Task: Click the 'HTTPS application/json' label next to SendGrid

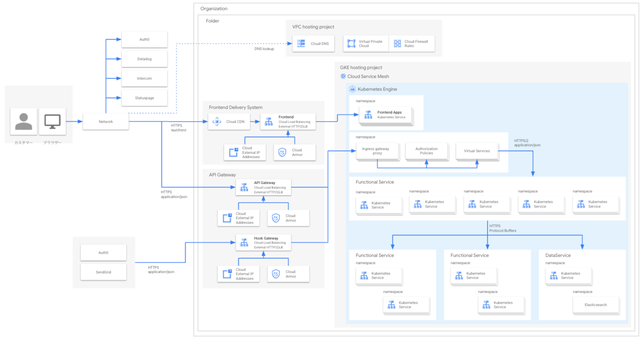Action: pos(161,270)
